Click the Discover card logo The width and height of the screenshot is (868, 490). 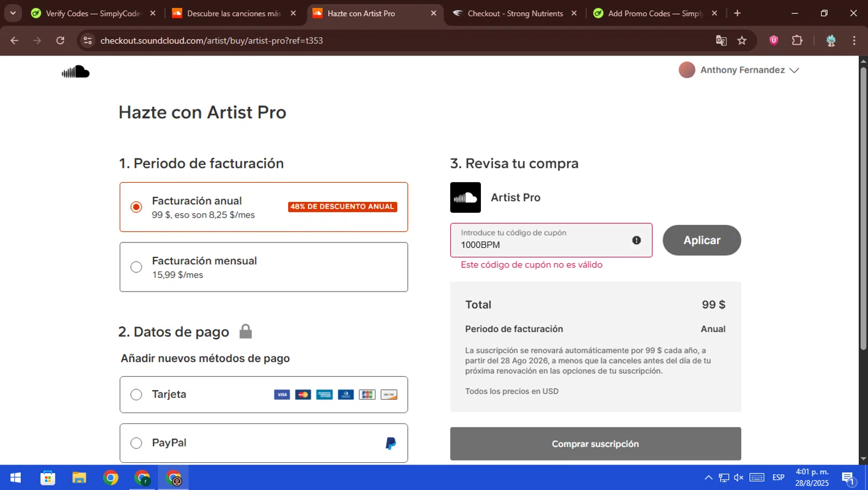[389, 395]
